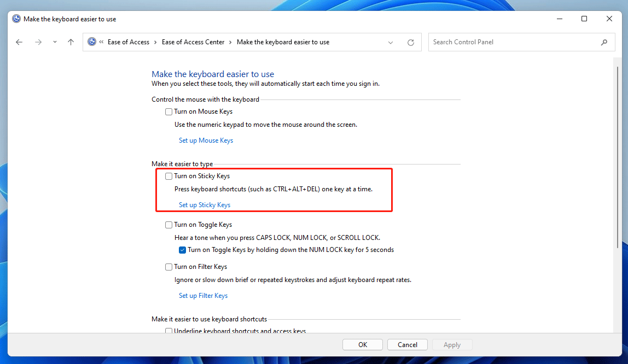Screen dimensions: 628x364
Task: Go up one level with up arrow
Action: click(71, 42)
